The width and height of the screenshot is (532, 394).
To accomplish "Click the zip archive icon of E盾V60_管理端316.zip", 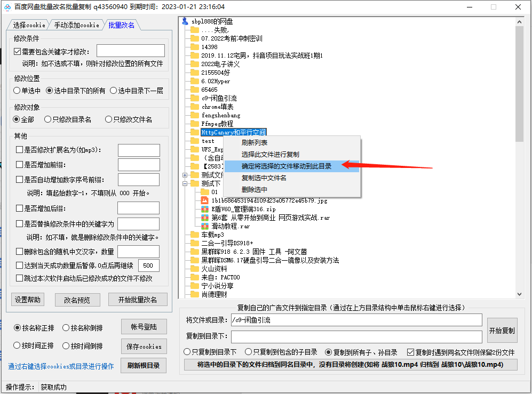I will tap(204, 209).
